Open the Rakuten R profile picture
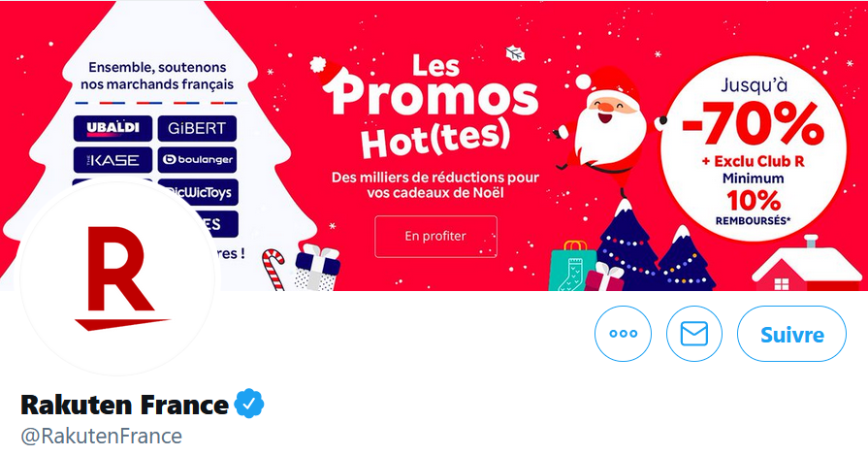This screenshot has width=868, height=455. tap(117, 278)
